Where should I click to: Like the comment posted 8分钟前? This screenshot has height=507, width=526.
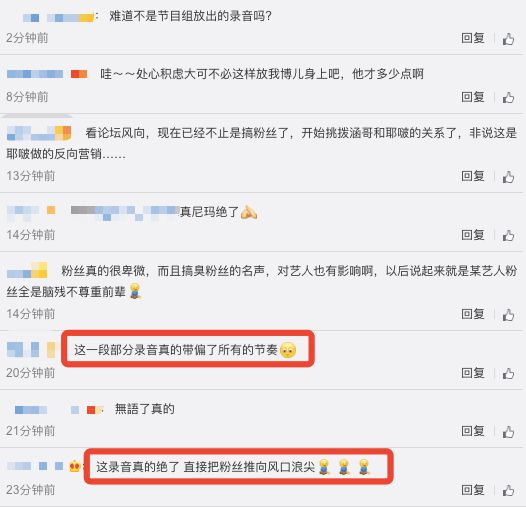508,98
